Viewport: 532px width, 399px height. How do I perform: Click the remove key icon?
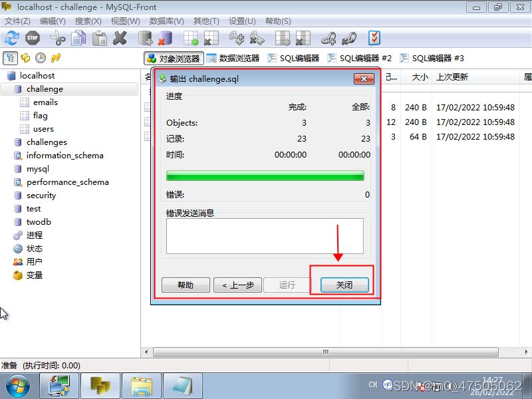tap(257, 38)
